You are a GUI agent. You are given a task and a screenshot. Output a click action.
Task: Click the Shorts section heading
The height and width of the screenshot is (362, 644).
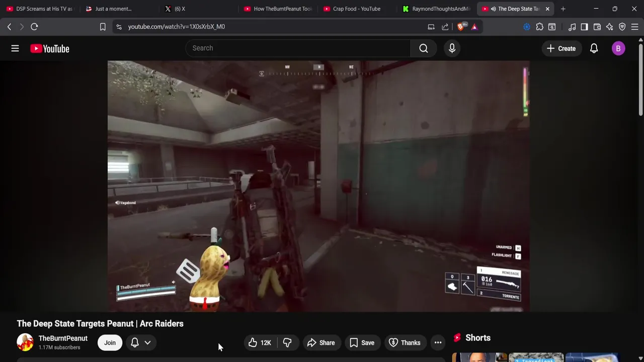[478, 338]
